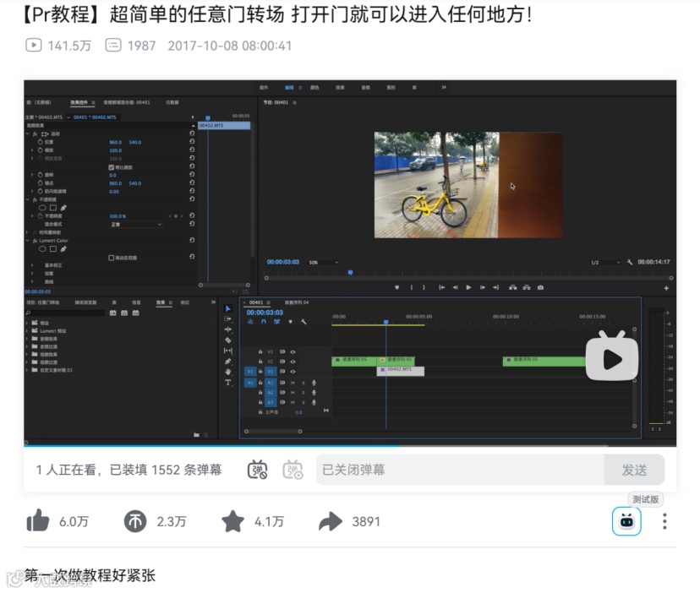Screen dimensions: 700x593
Task: Toggle the opacity animation stopwatch
Action: point(41,216)
